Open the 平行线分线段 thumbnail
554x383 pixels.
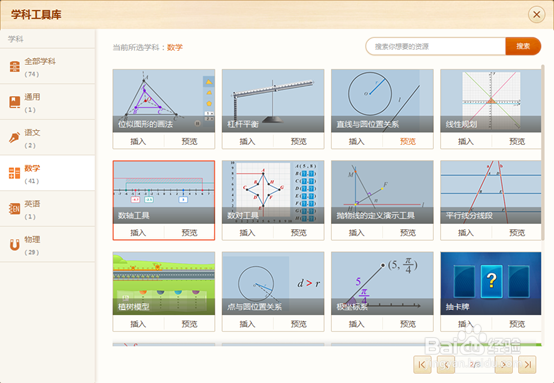tap(491, 192)
